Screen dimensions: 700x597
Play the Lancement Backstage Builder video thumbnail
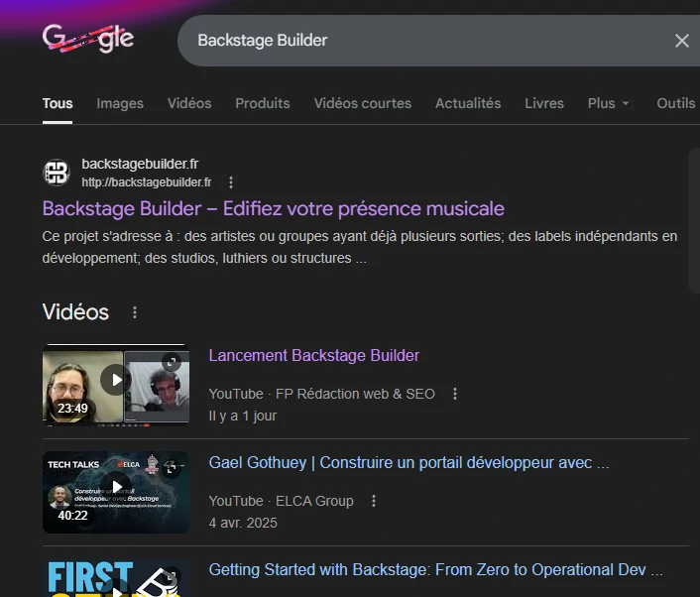pyautogui.click(x=115, y=380)
